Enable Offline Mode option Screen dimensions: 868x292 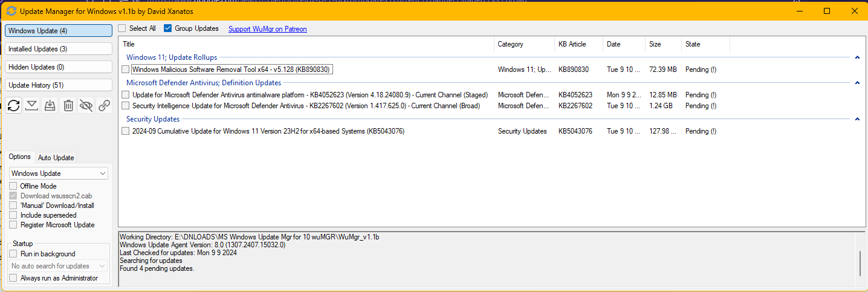point(13,186)
